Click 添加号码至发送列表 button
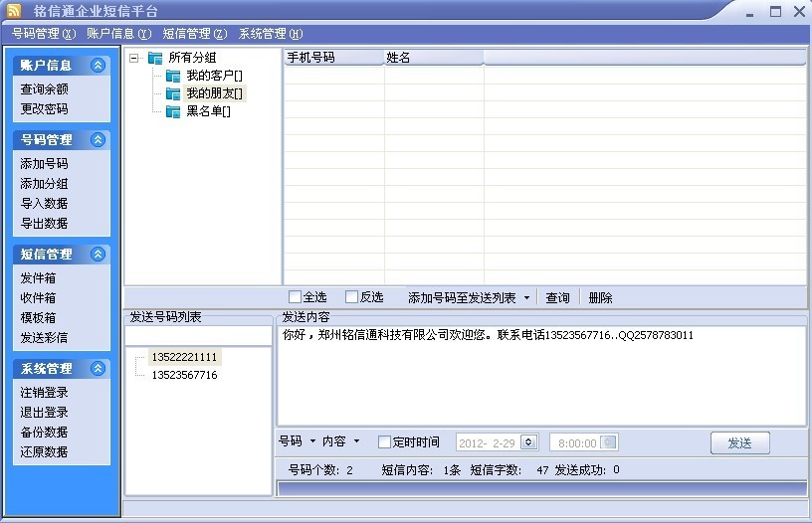The image size is (812, 523). (462, 298)
